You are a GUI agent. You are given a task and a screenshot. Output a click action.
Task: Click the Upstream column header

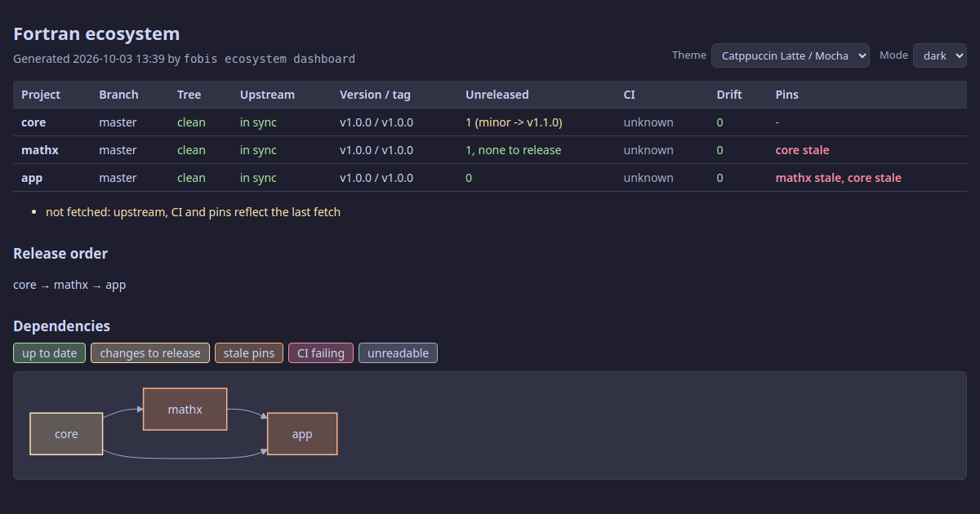click(267, 95)
